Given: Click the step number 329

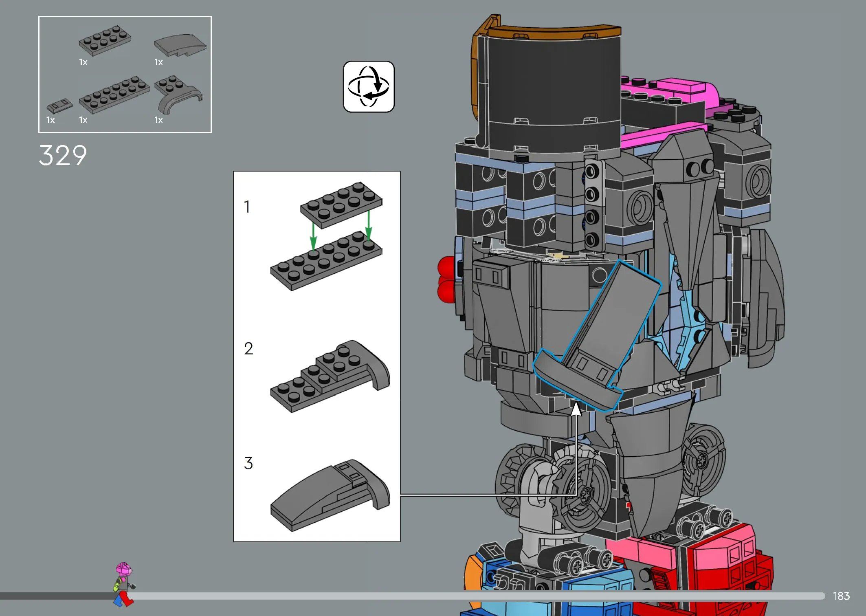Looking at the screenshot, I should pyautogui.click(x=63, y=155).
